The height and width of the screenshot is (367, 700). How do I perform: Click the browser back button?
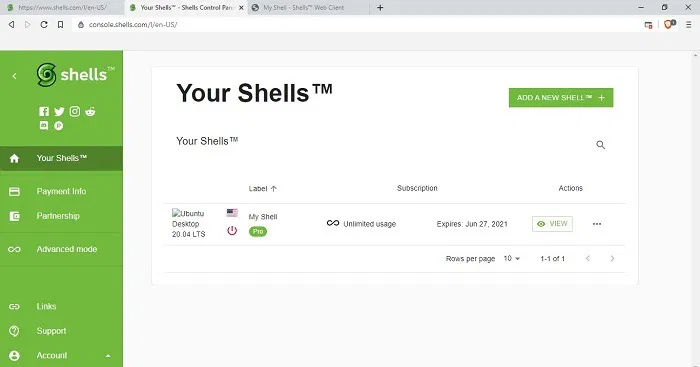[x=12, y=25]
